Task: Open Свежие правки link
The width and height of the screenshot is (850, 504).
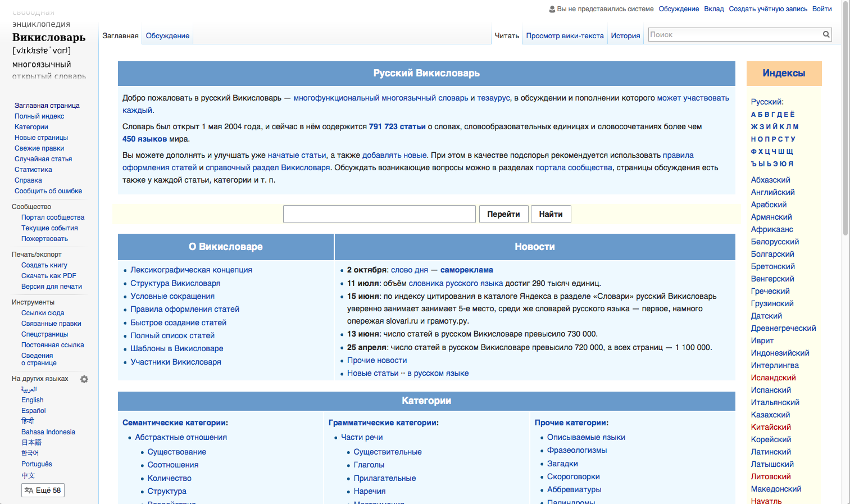Action: [x=39, y=148]
